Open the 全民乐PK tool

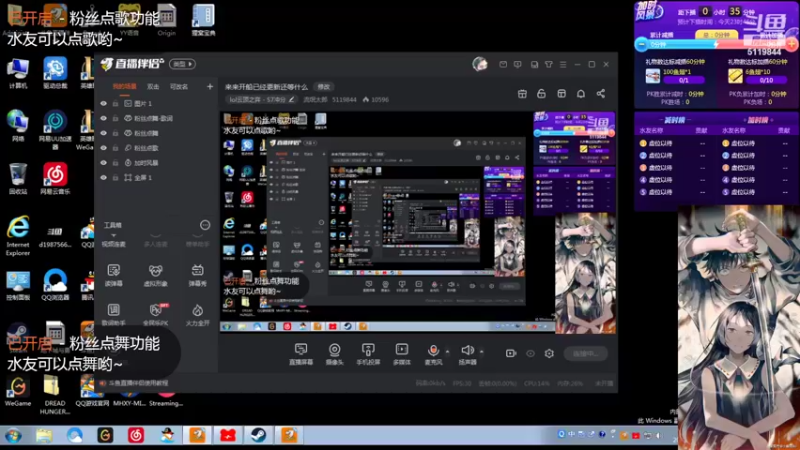(x=156, y=314)
